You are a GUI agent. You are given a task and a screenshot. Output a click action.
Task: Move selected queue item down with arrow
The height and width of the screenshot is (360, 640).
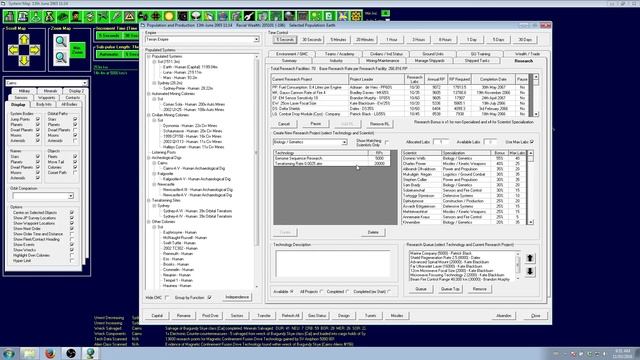[x=530, y=271]
